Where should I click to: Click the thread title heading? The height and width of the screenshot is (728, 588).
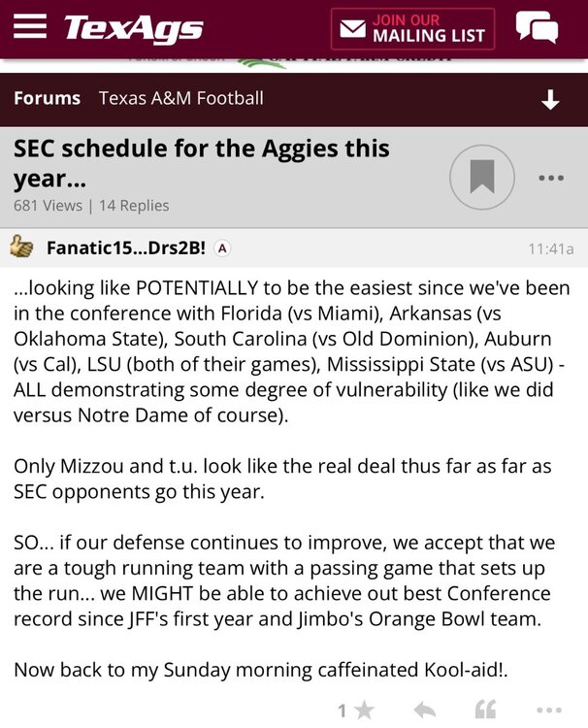(201, 163)
